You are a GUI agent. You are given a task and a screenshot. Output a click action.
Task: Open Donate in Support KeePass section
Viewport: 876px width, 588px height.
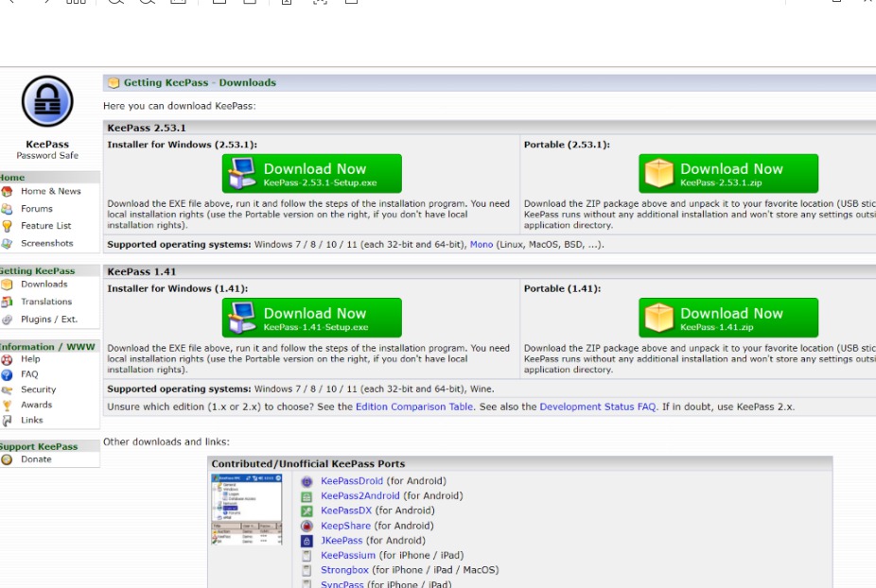point(36,459)
